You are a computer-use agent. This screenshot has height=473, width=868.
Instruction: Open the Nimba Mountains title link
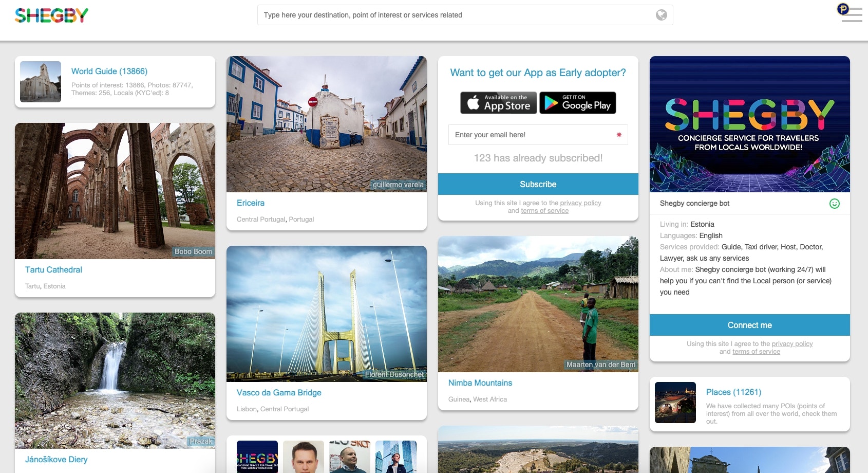pyautogui.click(x=480, y=383)
